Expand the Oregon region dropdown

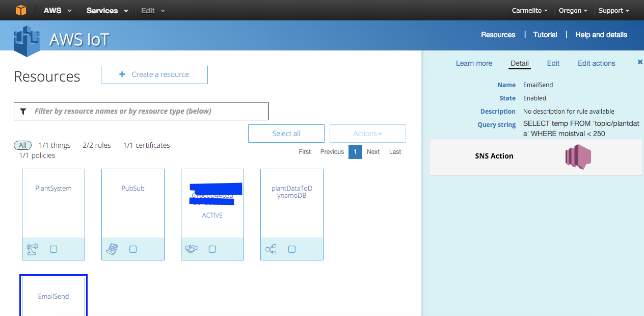coord(573,11)
